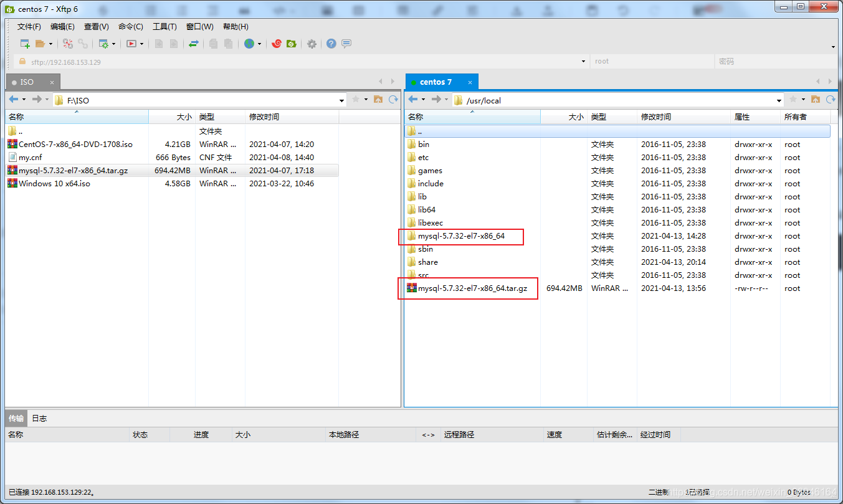
Task: Open the 命令(C) menu
Action: pyautogui.click(x=131, y=27)
